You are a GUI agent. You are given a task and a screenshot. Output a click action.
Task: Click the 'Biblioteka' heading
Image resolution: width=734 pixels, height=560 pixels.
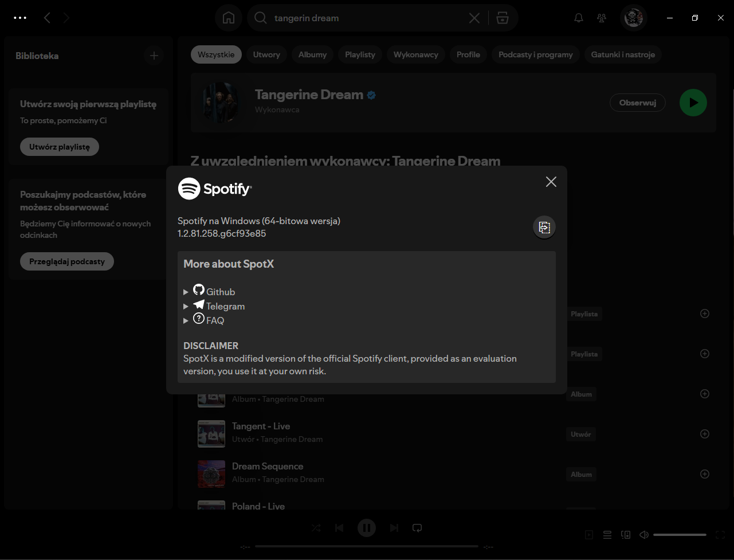(x=37, y=56)
